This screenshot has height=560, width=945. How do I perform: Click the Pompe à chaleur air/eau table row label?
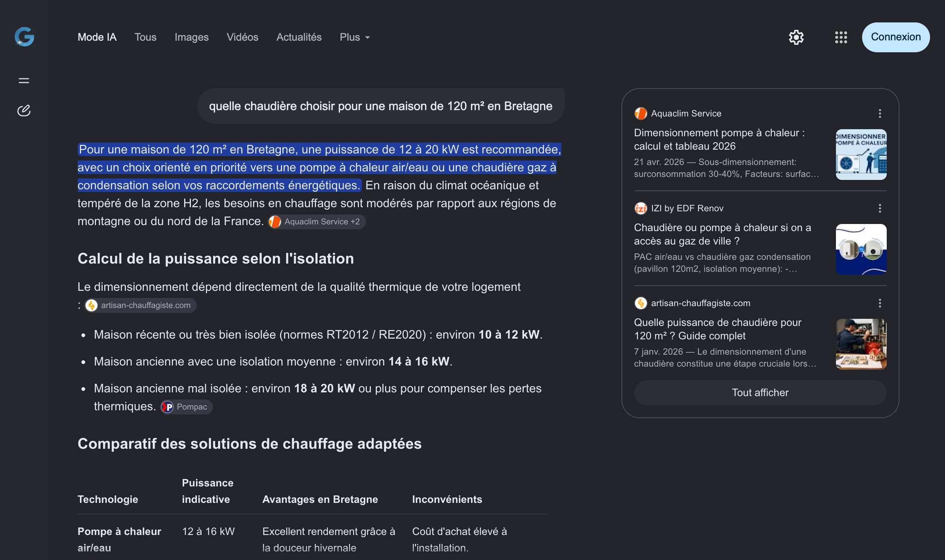tap(119, 539)
